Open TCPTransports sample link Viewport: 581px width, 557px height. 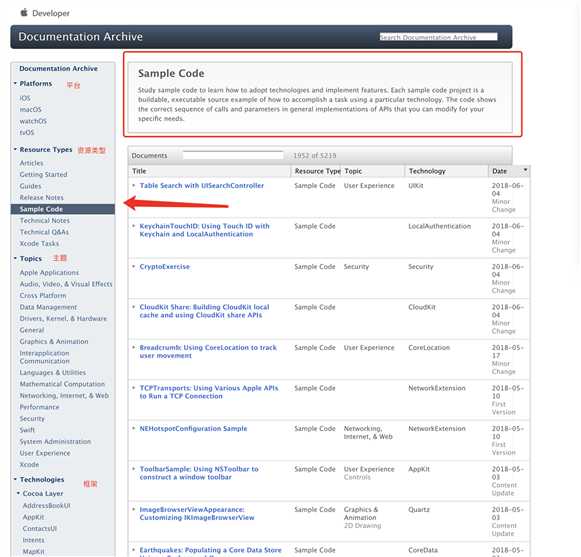209,392
